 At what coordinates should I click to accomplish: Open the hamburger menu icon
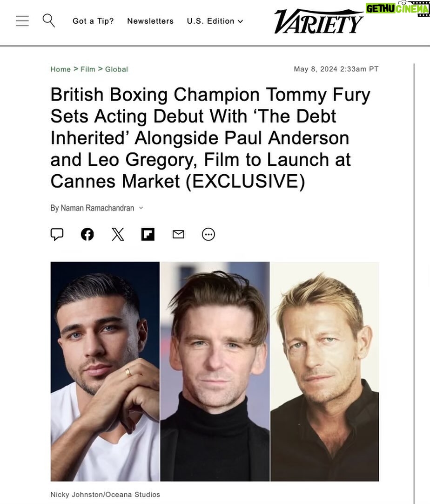(x=22, y=21)
